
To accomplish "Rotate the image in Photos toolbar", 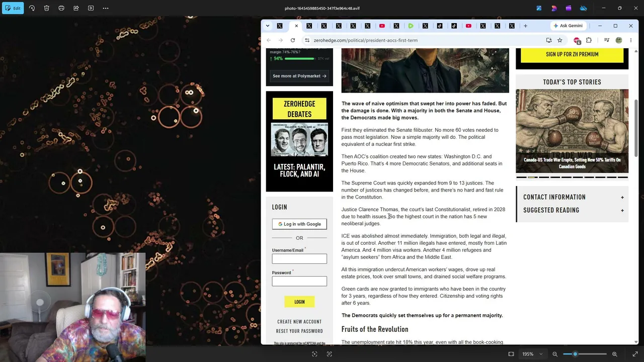I will click(32, 8).
